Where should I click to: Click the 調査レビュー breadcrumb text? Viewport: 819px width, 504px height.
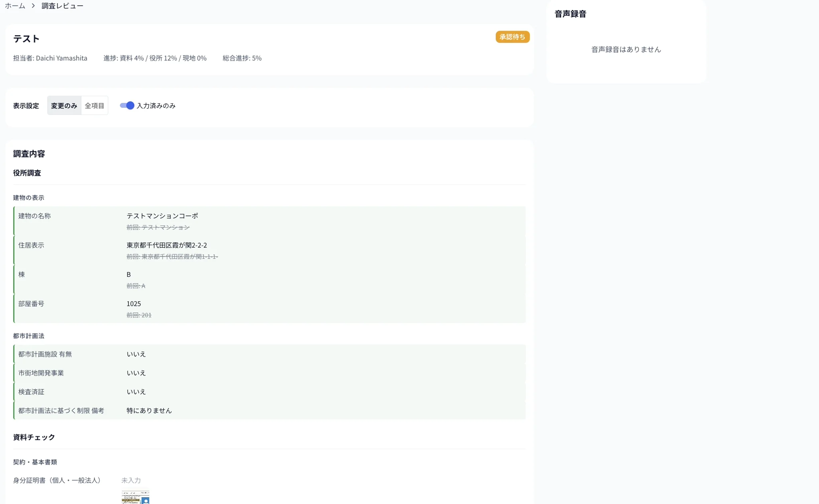point(62,6)
